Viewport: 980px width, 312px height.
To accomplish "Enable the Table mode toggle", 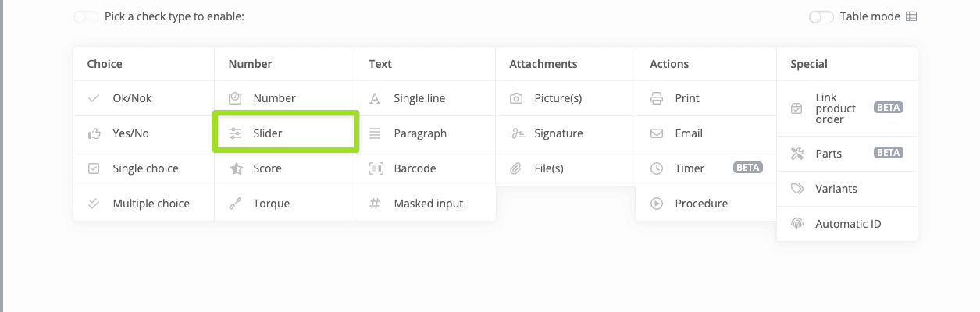I will coord(821,16).
